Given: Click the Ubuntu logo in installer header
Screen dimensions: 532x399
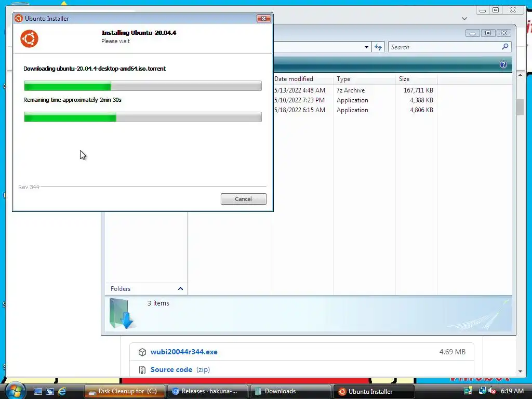Looking at the screenshot, I should [x=29, y=38].
